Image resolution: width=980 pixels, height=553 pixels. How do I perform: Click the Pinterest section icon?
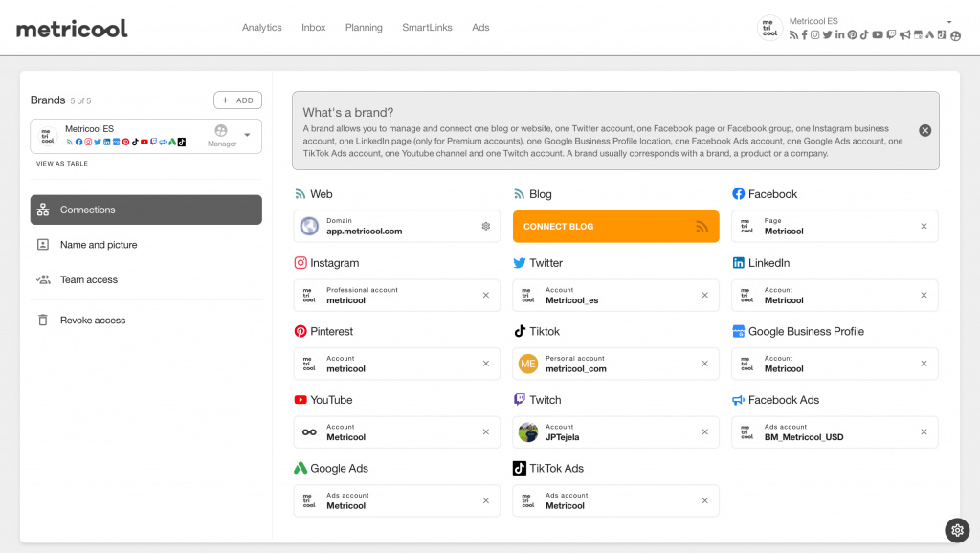pos(301,331)
